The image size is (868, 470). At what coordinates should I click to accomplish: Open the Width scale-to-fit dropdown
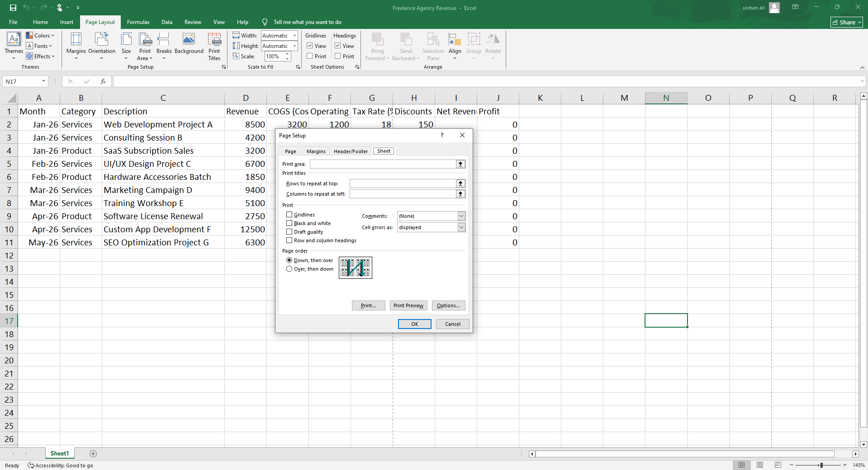294,36
